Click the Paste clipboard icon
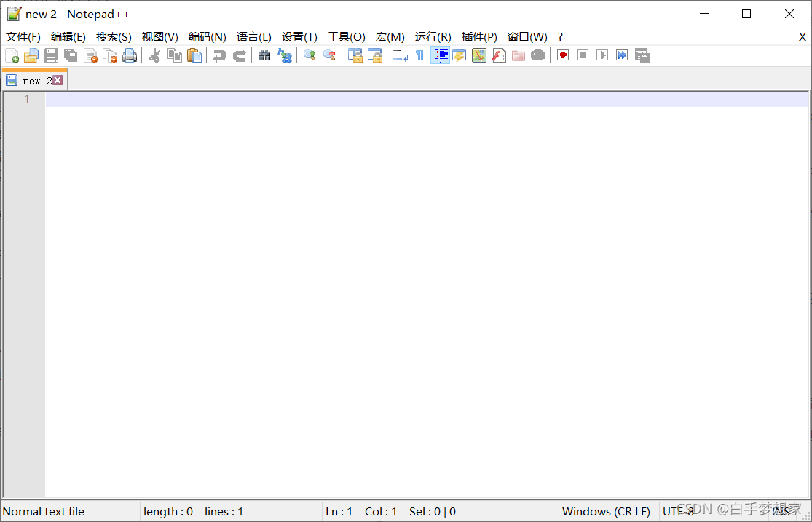This screenshot has width=812, height=522. click(x=194, y=55)
